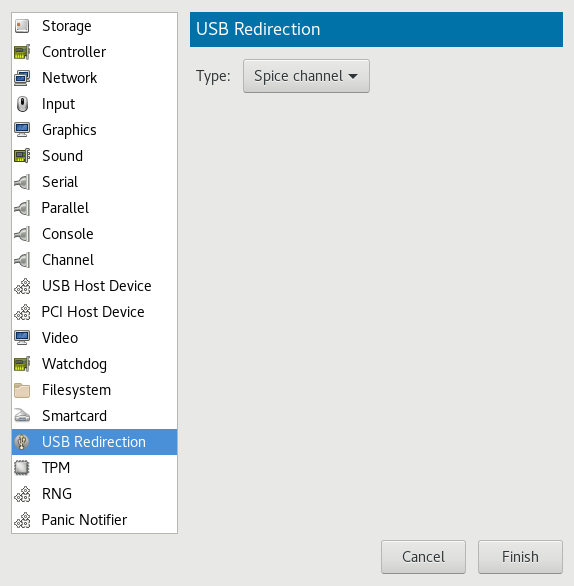Select the Video monitor icon

click(22, 338)
